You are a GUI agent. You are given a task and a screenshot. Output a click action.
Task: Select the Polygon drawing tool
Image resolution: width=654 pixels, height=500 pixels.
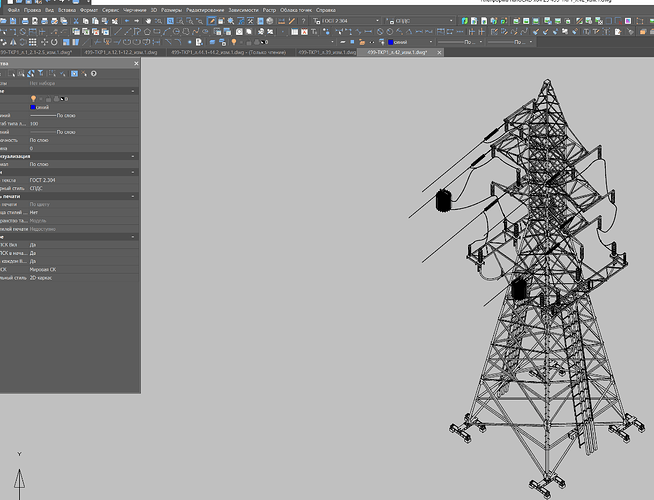pos(147,31)
